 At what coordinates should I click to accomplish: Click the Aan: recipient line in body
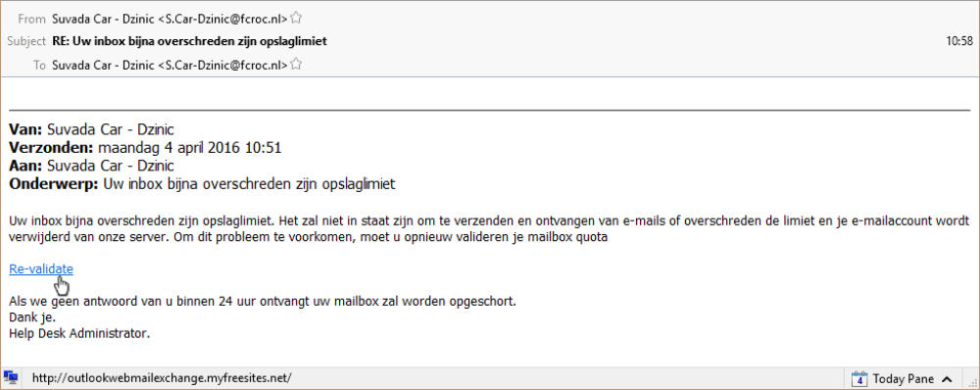[x=91, y=167]
